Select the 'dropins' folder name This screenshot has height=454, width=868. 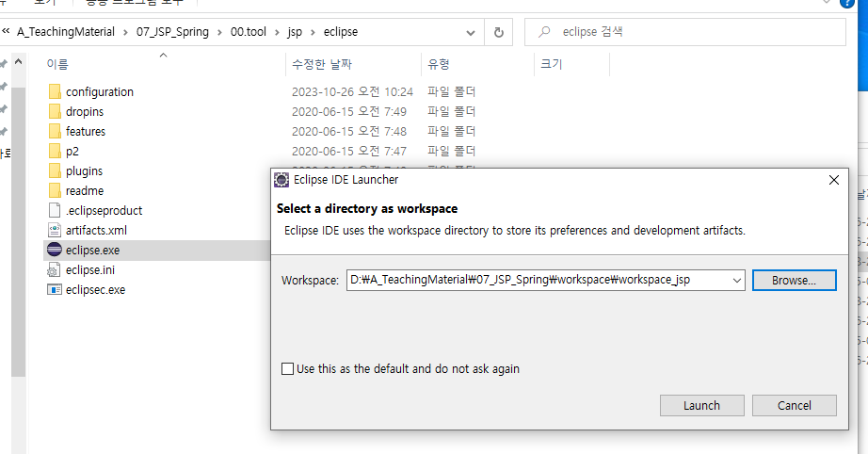click(x=85, y=112)
